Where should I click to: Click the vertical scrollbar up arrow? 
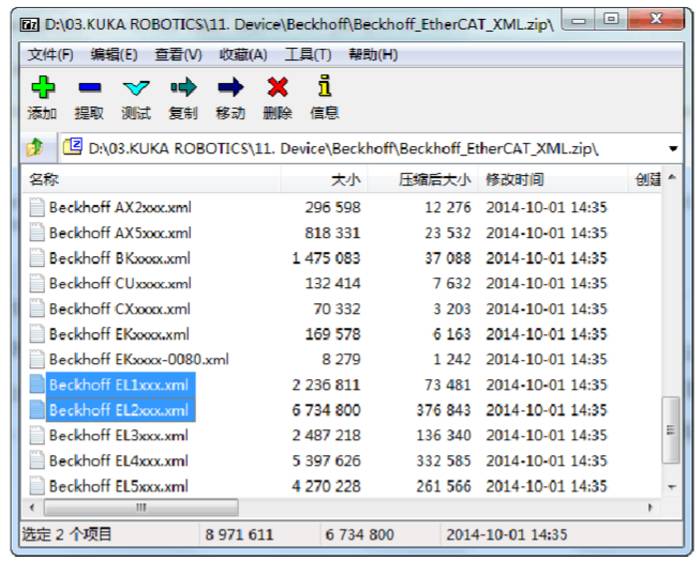(x=672, y=178)
